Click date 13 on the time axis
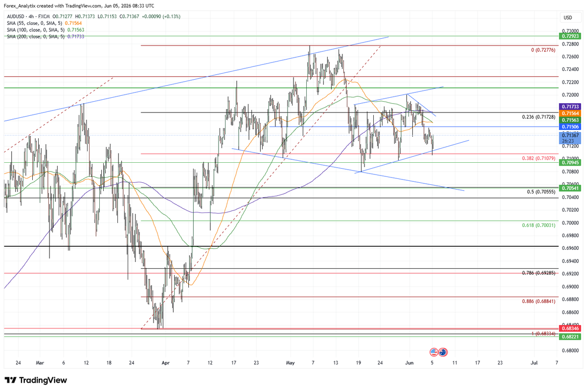This screenshot has width=587, height=392. pyautogui.click(x=336, y=363)
